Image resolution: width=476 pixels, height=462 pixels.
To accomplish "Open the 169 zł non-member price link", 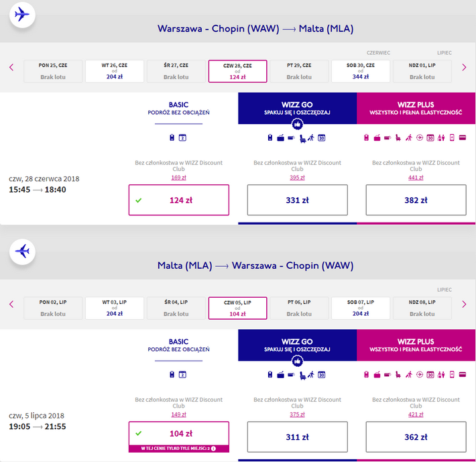I will (x=178, y=178).
